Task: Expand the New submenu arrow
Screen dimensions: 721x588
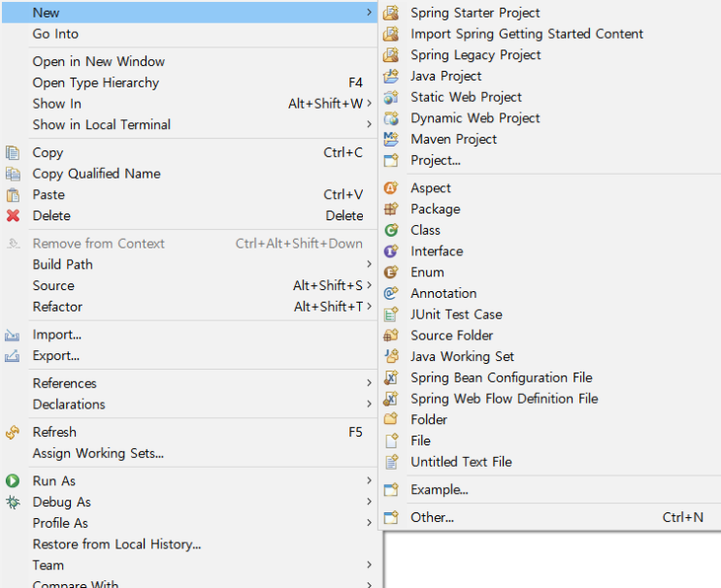Action: pyautogui.click(x=369, y=13)
